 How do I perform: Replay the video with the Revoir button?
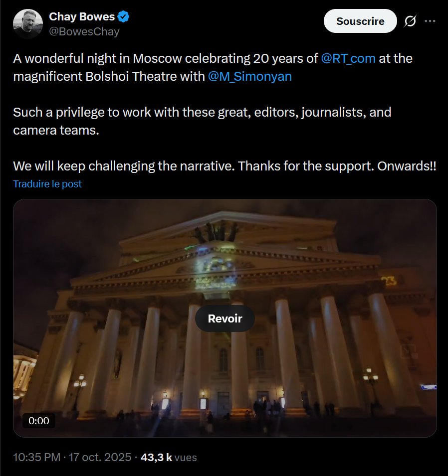(225, 318)
